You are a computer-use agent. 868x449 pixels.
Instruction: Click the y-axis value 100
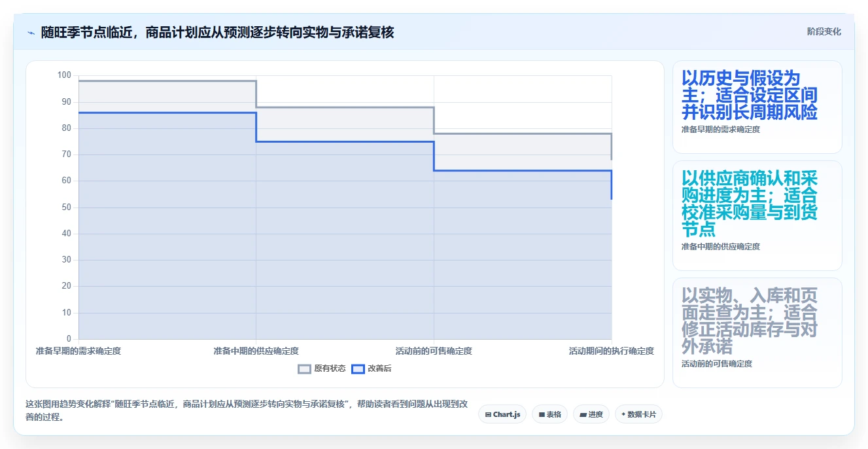coord(64,75)
